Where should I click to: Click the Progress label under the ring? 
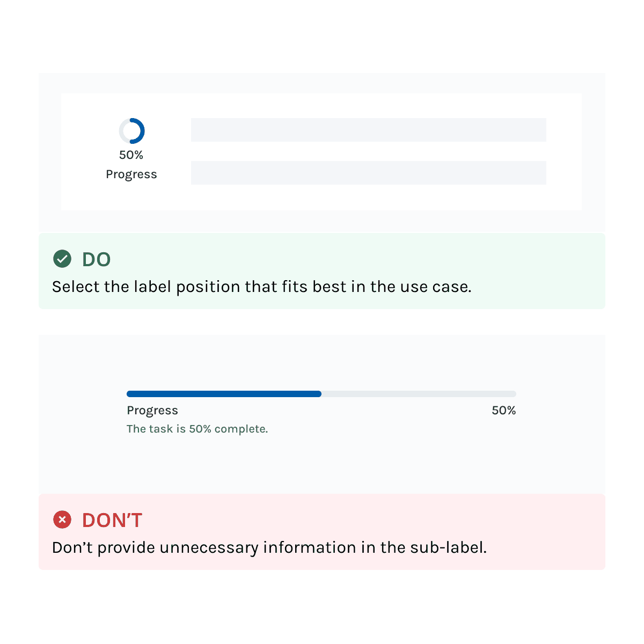[x=131, y=175]
